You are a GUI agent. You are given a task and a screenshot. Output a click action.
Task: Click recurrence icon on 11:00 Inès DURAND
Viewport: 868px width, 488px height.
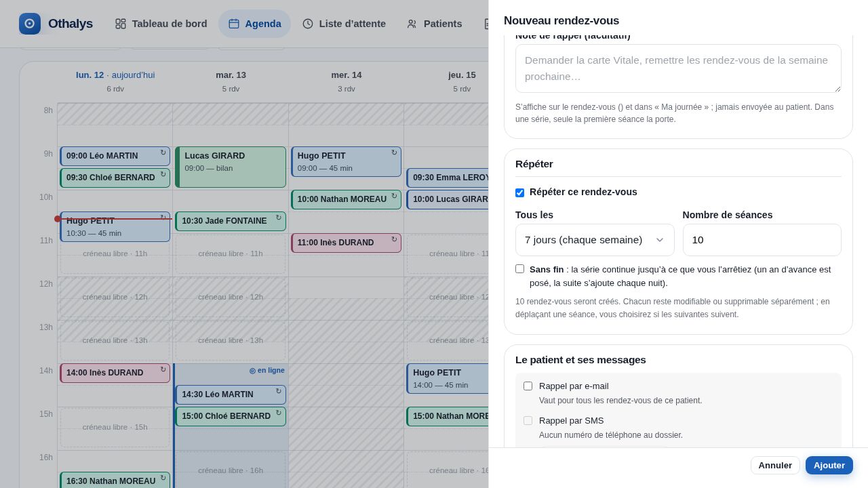click(x=394, y=239)
